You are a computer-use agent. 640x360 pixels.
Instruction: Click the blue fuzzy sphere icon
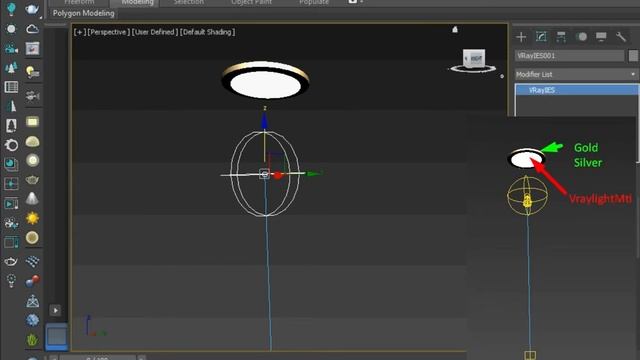(32, 320)
